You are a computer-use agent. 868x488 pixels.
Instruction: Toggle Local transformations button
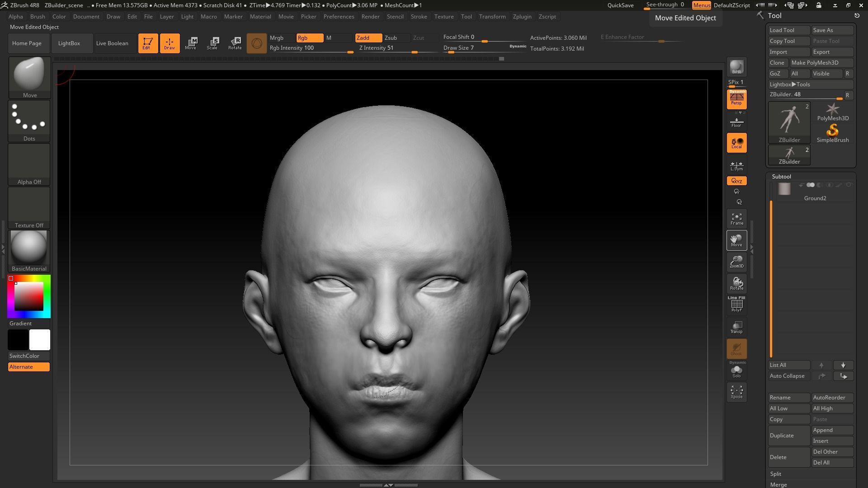click(x=736, y=143)
